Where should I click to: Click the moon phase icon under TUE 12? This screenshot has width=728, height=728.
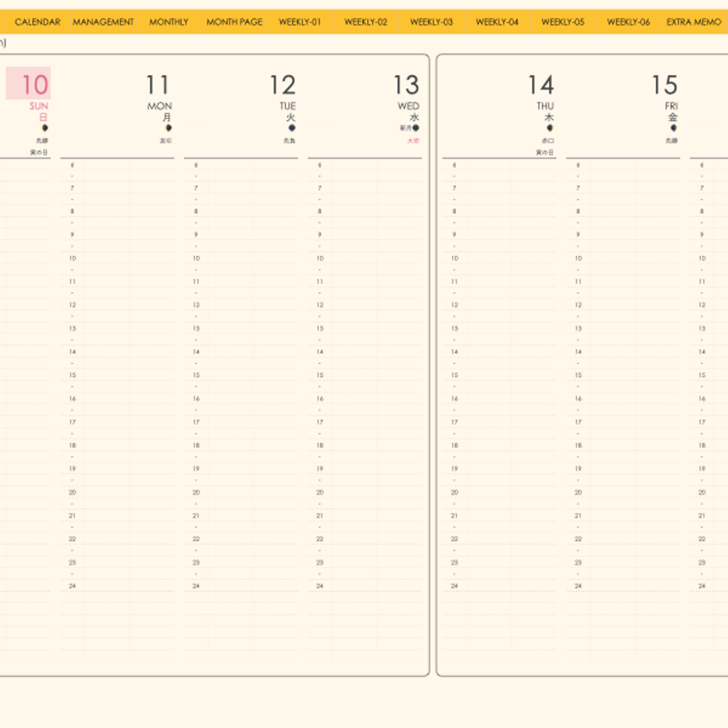(292, 127)
